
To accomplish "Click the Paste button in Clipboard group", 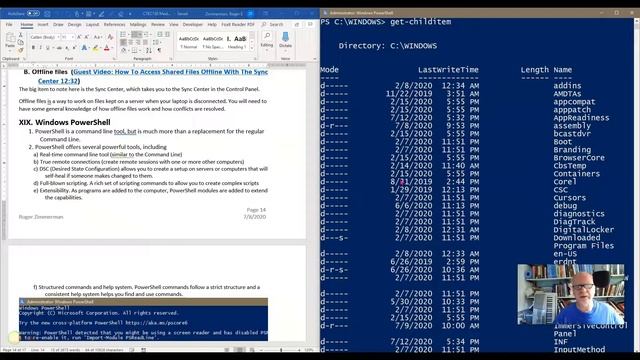I will (x=10, y=42).
